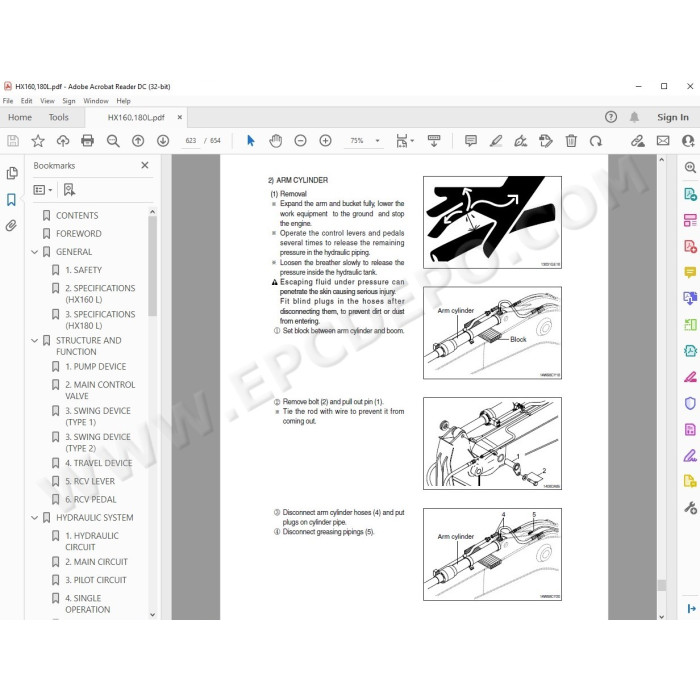Zoom out with minus icon
Image resolution: width=700 pixels, height=700 pixels.
(x=300, y=141)
